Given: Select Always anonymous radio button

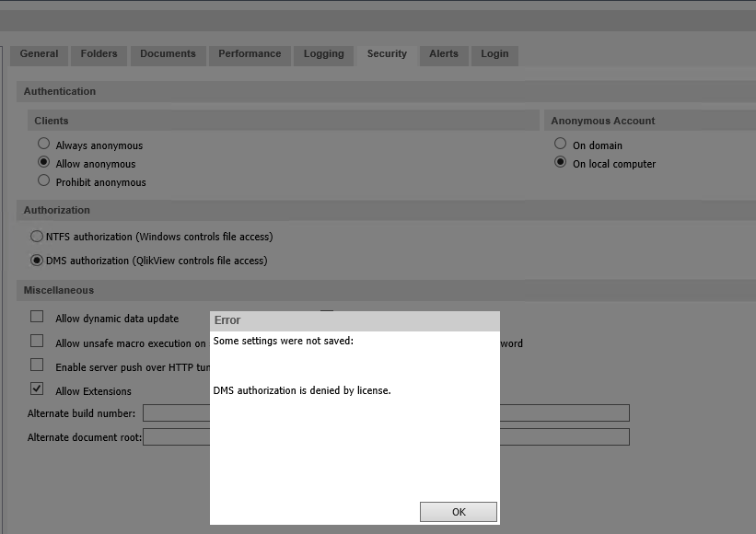Looking at the screenshot, I should pyautogui.click(x=44, y=144).
